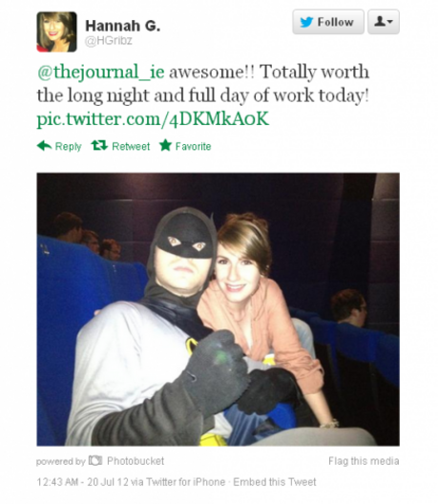Click the Retweet text label

pyautogui.click(x=131, y=146)
